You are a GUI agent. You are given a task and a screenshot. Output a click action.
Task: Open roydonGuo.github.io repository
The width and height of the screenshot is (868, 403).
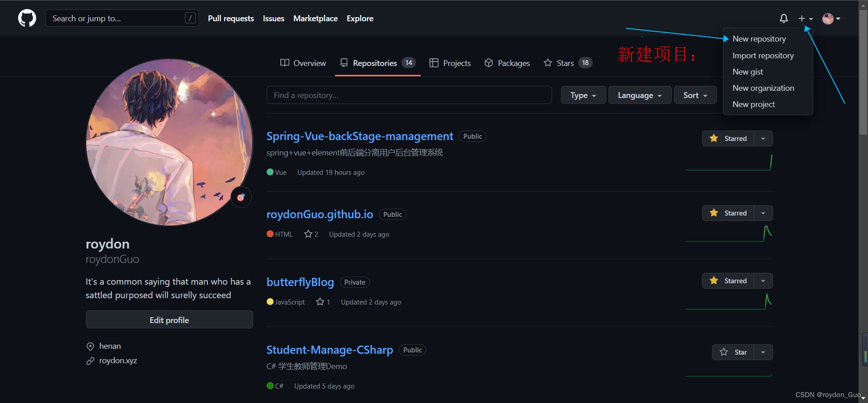(320, 214)
